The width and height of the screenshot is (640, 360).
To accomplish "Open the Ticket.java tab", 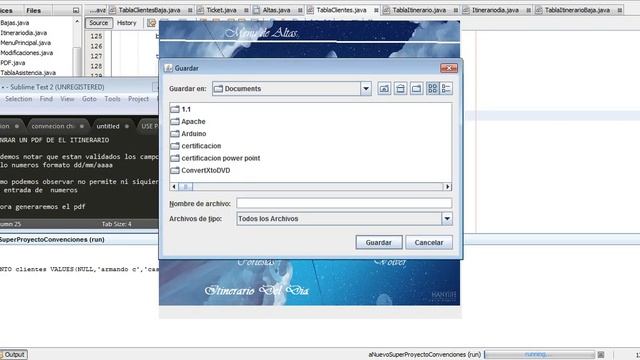I will click(221, 10).
